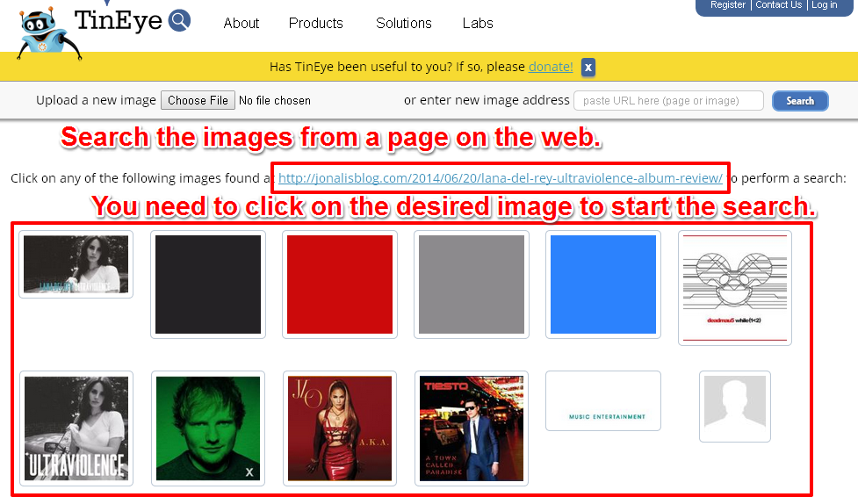The image size is (858, 504).
Task: Select the gray avatar silhouette thumbnail
Action: 735,407
